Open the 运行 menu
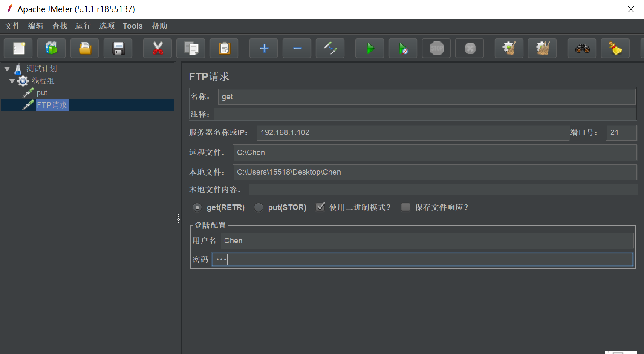The width and height of the screenshot is (644, 354). 83,26
